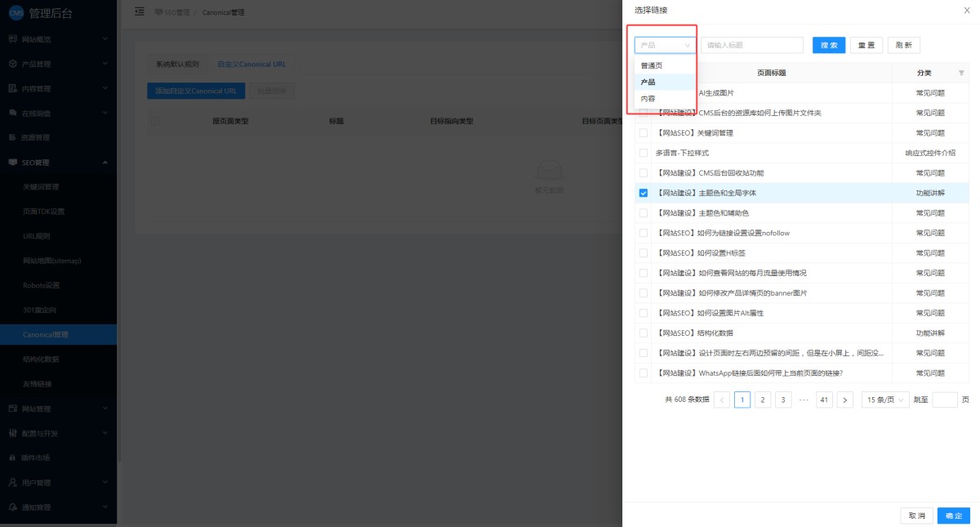Viewport: 980px width, 527px height.
Task: Choose 内容 option in the dropdown
Action: tap(648, 98)
